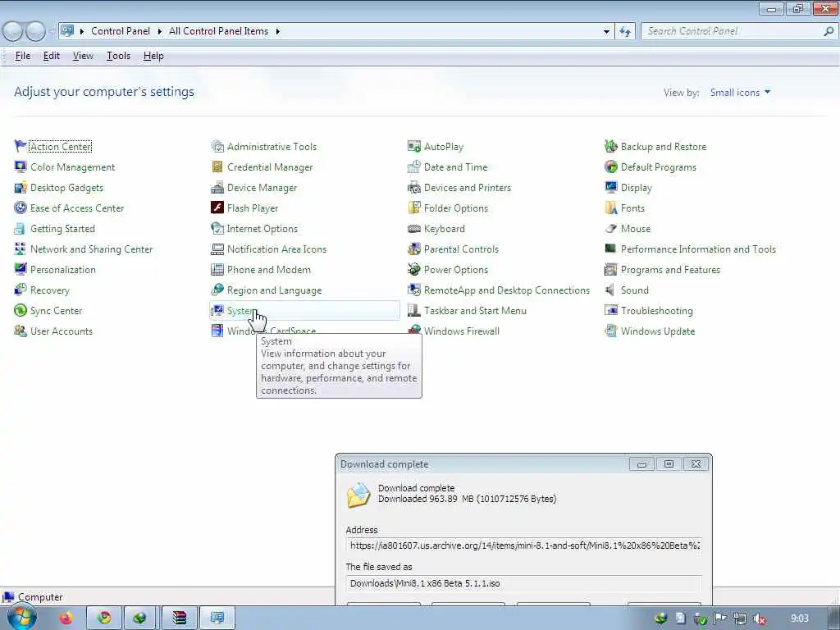Viewport: 840px width, 630px height.
Task: Click the file saved as path field
Action: coord(524,583)
